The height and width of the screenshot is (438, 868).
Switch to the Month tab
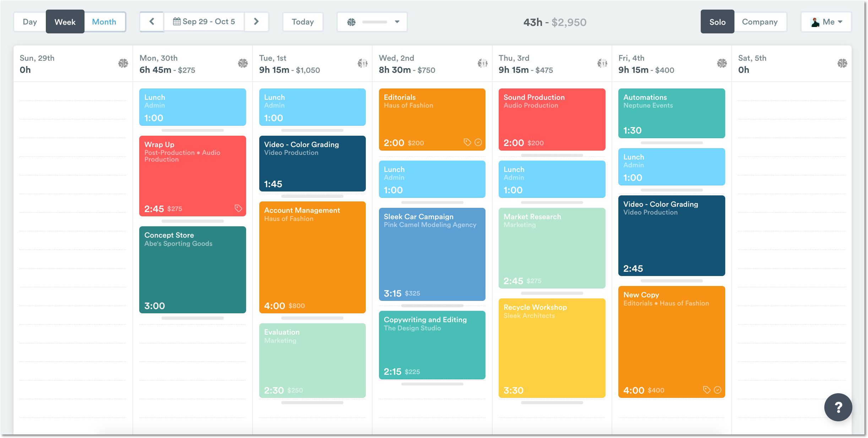point(104,22)
